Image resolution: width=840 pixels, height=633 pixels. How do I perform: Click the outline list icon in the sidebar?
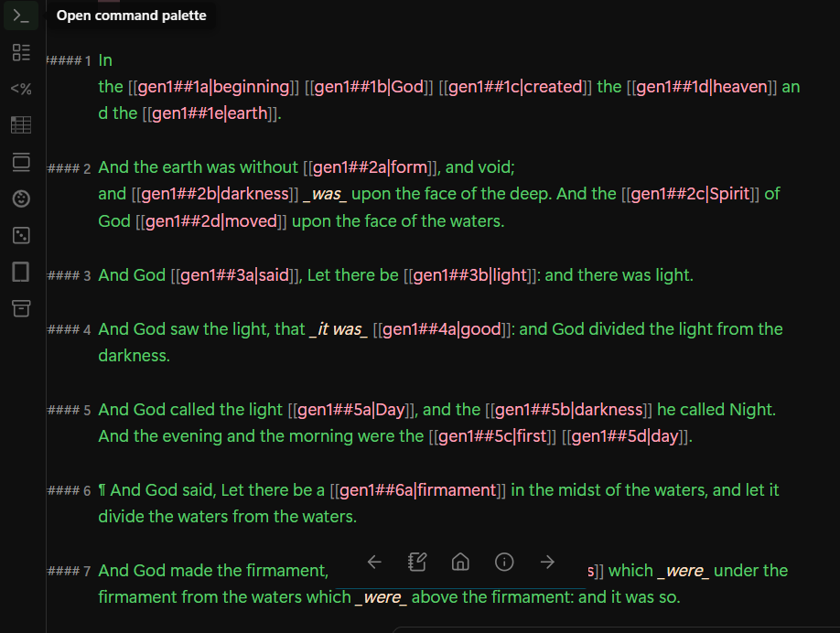(20, 52)
